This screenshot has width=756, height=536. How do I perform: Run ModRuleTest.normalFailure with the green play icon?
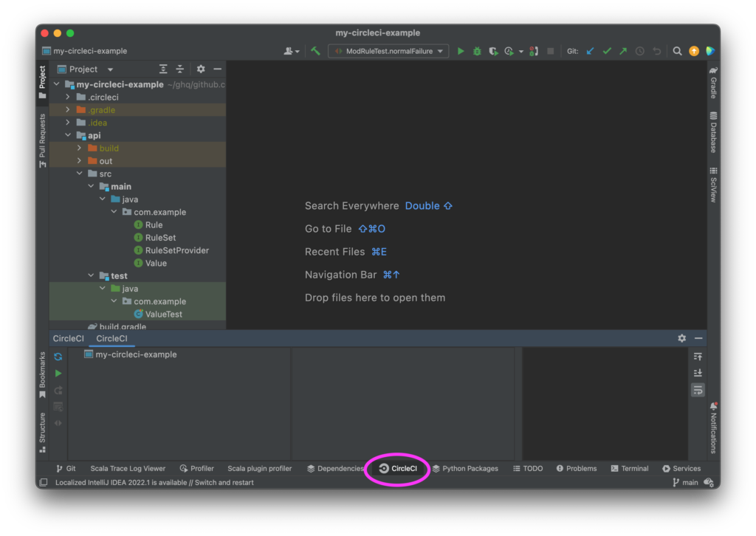pos(461,51)
